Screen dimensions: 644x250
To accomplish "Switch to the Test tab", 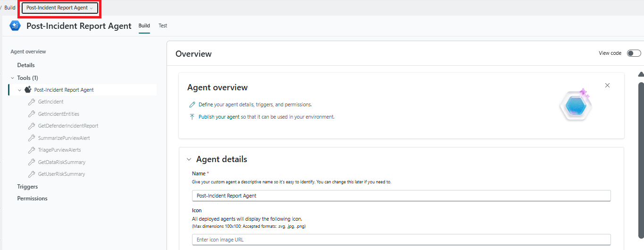I will 163,26.
